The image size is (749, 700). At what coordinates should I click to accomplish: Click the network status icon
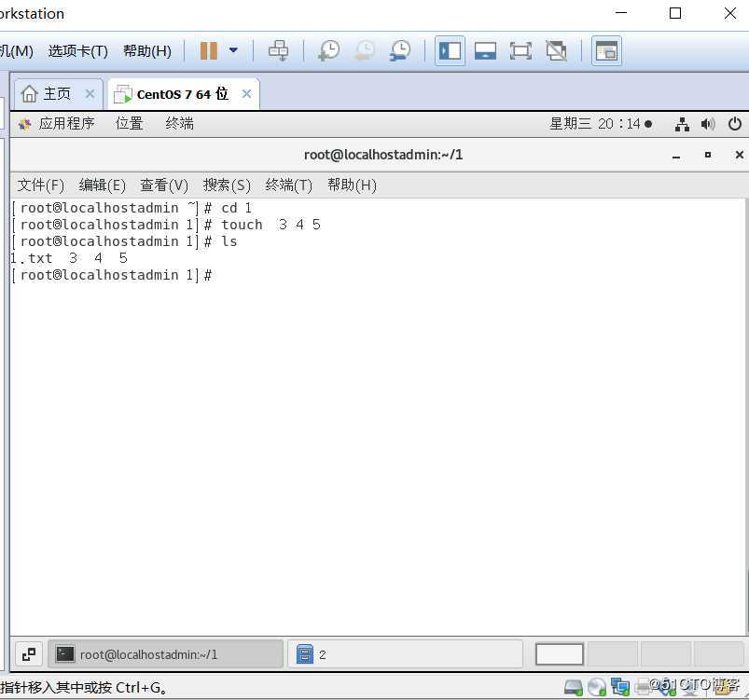click(682, 124)
